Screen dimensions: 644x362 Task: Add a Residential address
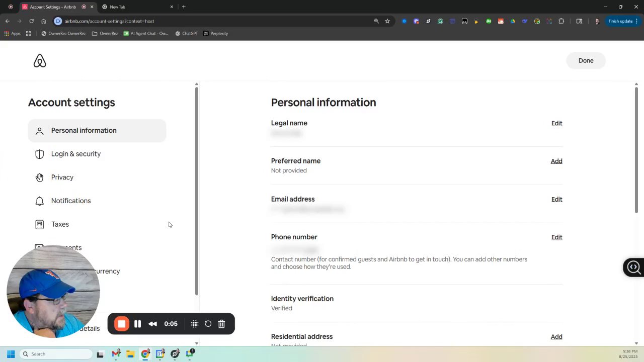point(556,337)
